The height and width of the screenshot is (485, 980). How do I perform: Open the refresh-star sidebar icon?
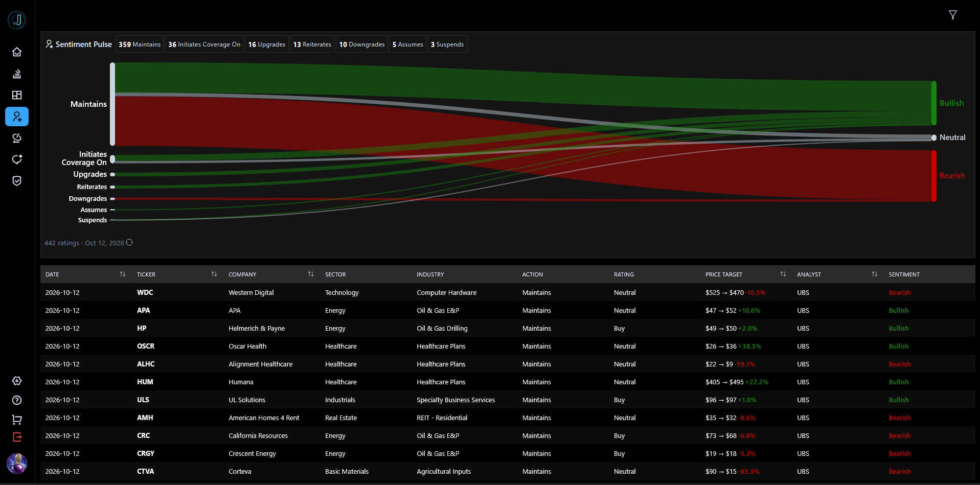pyautogui.click(x=17, y=159)
